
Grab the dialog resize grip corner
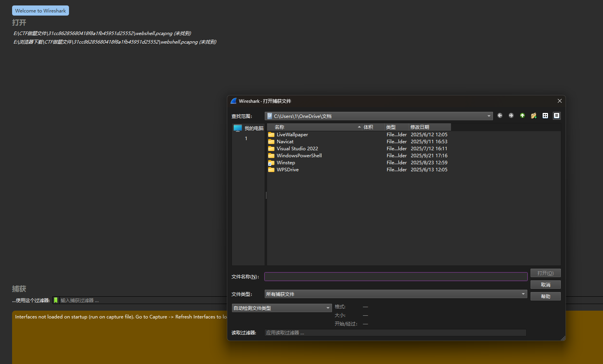coord(563,338)
